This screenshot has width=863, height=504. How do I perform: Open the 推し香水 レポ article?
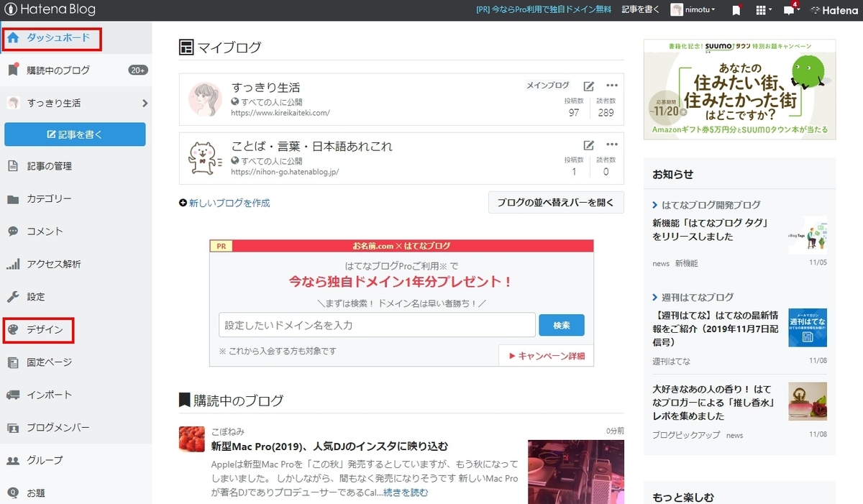coord(714,403)
